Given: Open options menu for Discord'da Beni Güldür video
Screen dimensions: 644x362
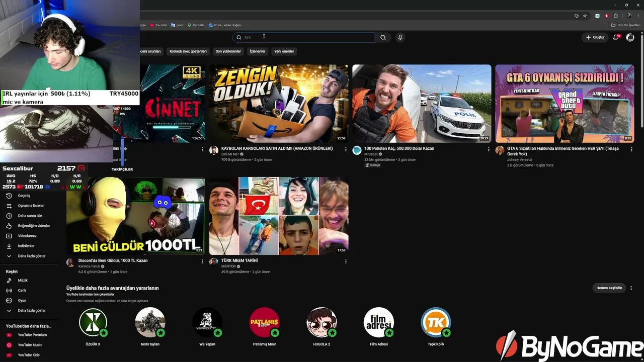Looking at the screenshot, I should (x=203, y=261).
